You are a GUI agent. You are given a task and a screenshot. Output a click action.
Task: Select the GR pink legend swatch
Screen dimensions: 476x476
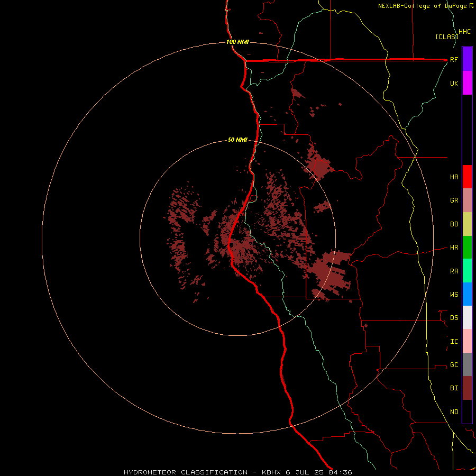tap(467, 200)
